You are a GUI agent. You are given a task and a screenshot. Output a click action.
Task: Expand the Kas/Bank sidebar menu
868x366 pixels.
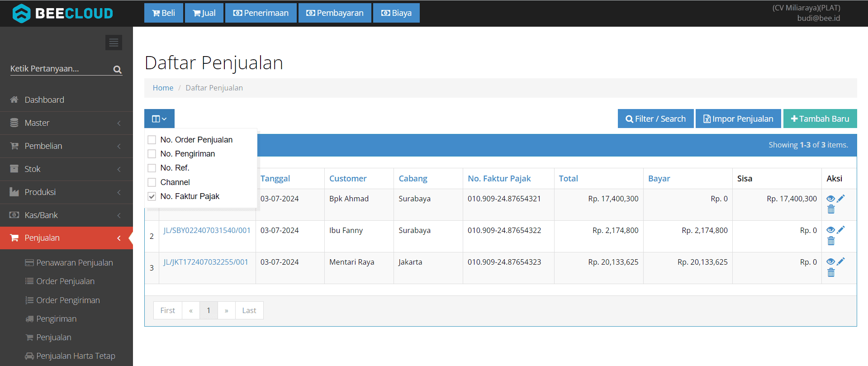tap(66, 215)
